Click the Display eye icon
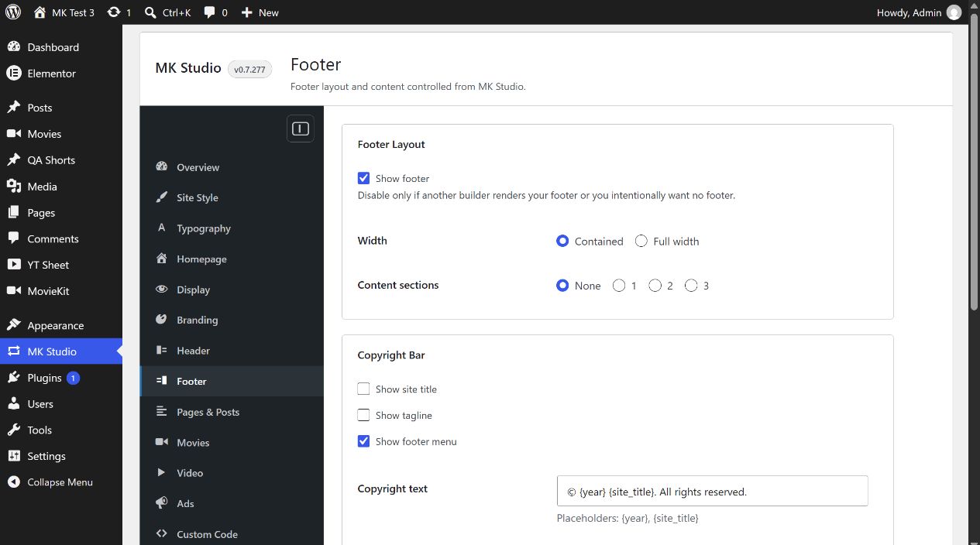The image size is (980, 545). [161, 290]
